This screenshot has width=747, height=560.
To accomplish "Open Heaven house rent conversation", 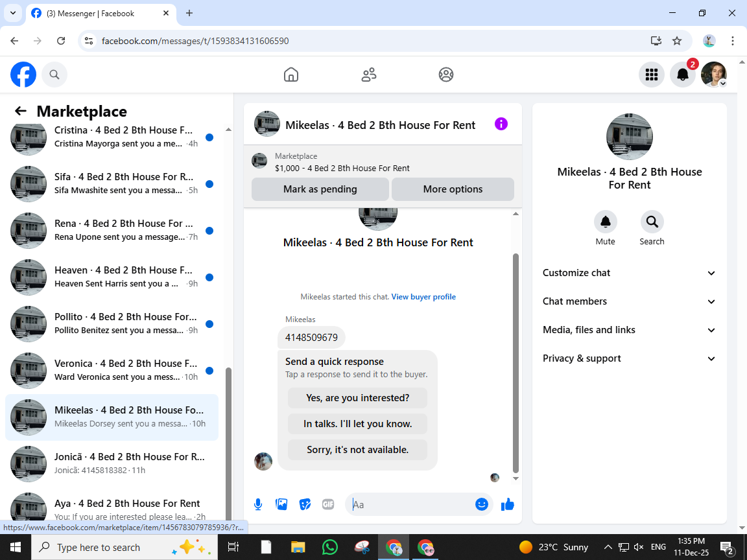I will coord(112,277).
